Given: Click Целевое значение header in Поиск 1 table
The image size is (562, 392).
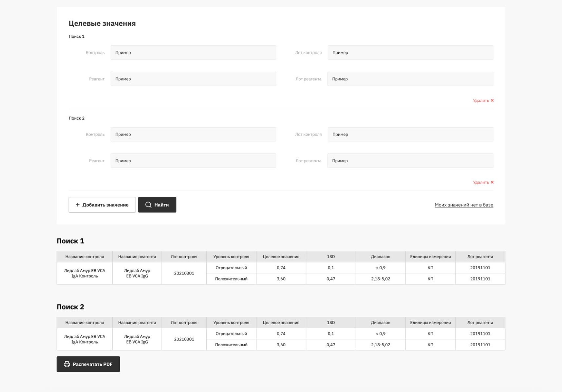Looking at the screenshot, I should tap(281, 257).
